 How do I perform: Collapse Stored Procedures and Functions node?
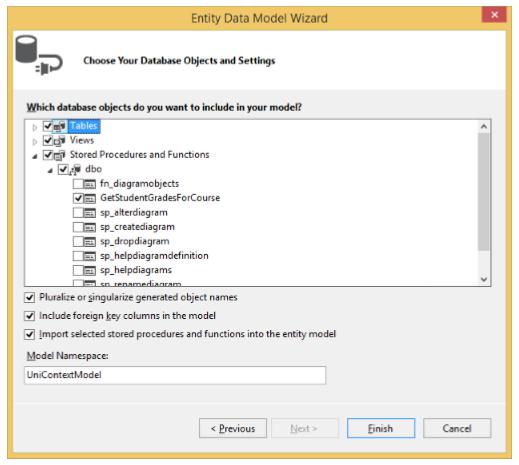pos(35,156)
